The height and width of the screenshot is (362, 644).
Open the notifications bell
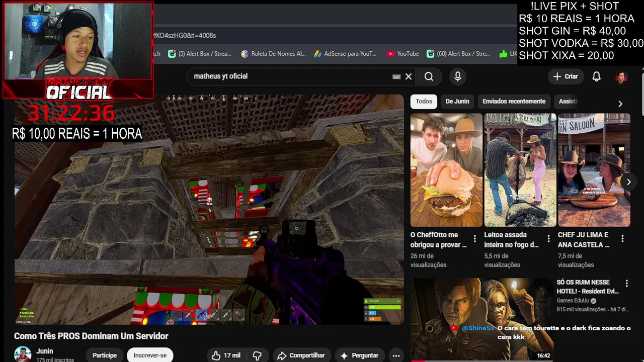596,76
